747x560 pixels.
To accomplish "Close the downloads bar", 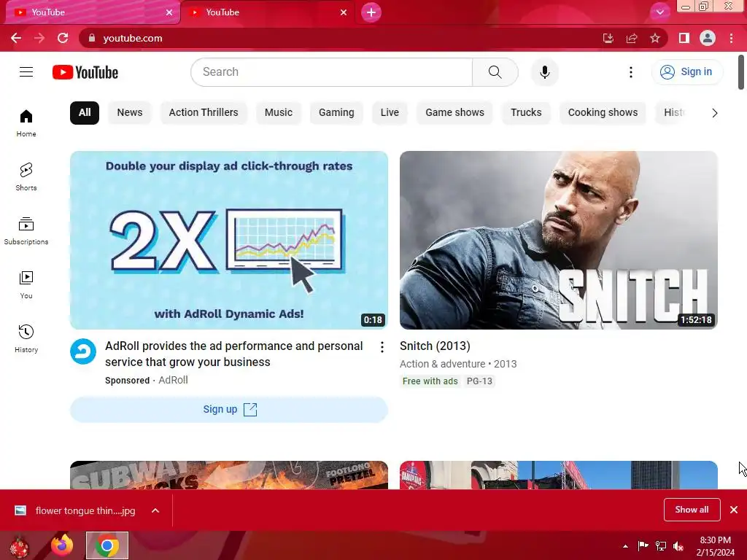I will [734, 510].
